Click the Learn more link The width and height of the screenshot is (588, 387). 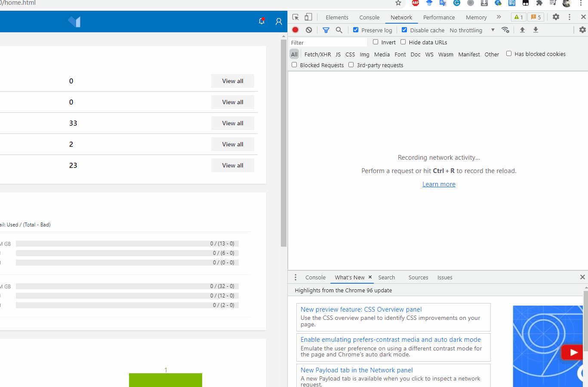pyautogui.click(x=439, y=184)
